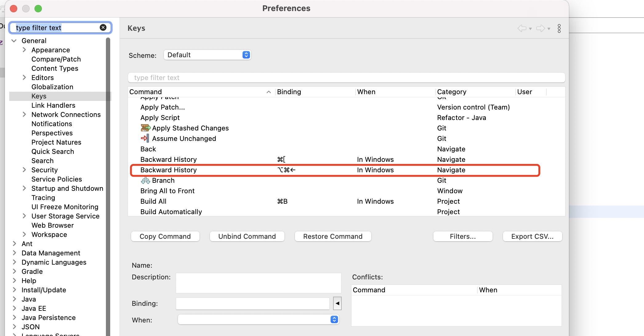Click the back navigation arrow icon
Screen dimensions: 644x336
tap(522, 28)
